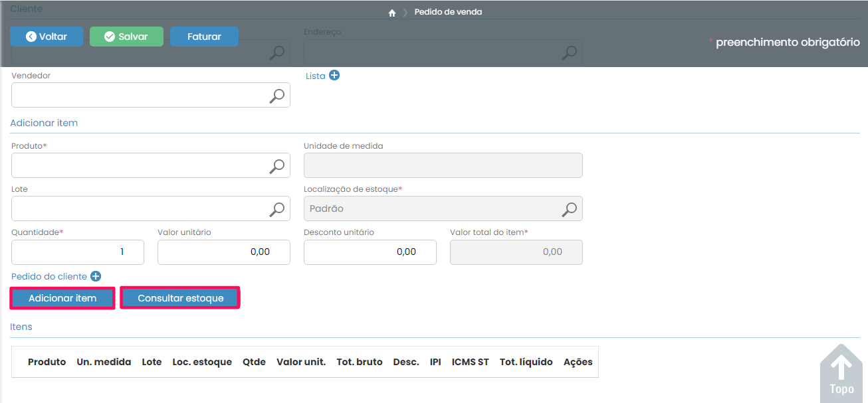Click the Desconto unitário field
Screen dimensions: 868x403
point(370,252)
